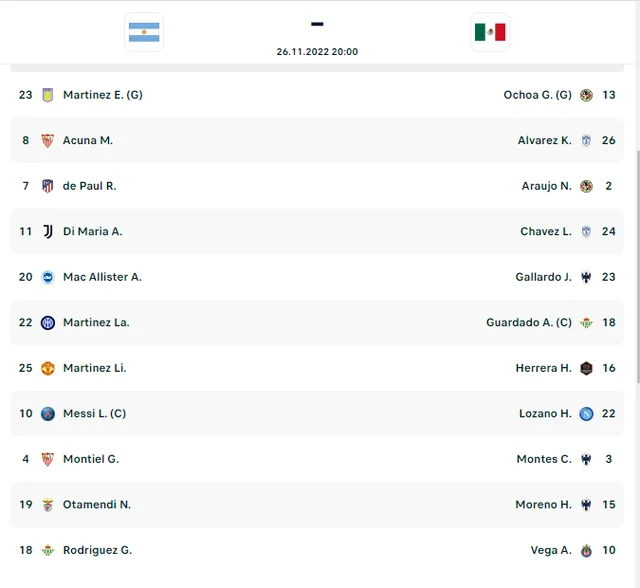Click the Argentina flag icon

(144, 32)
